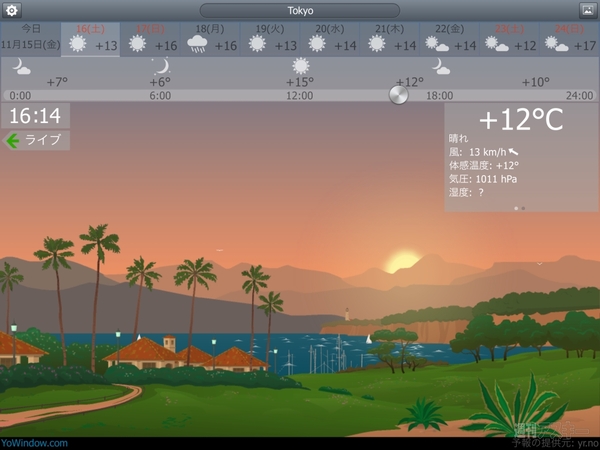Click the +12°C current temperature

[521, 119]
